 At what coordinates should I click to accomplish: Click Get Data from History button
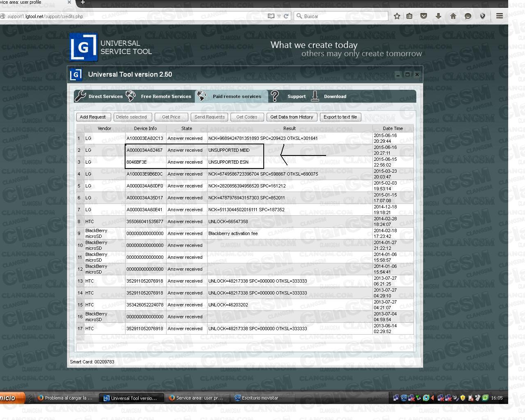pyautogui.click(x=292, y=117)
